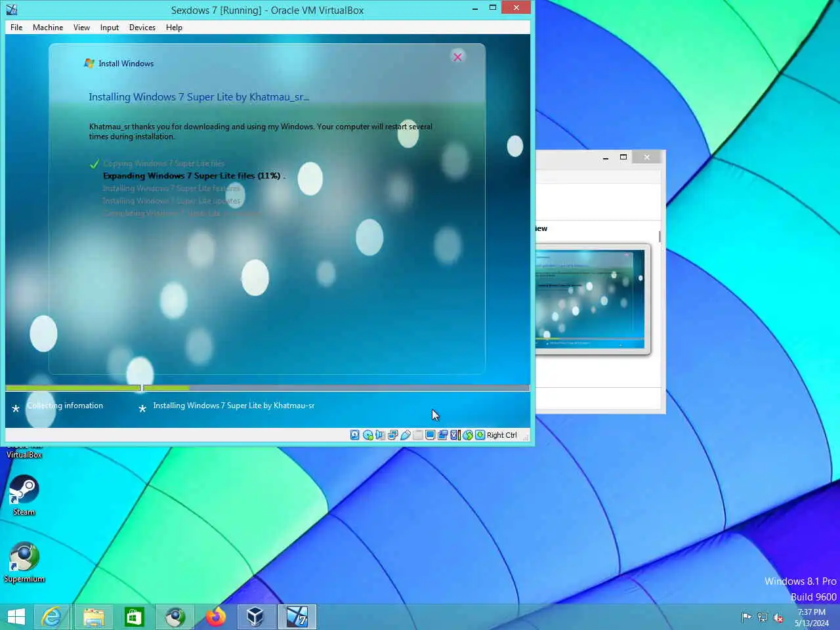The image size is (840, 630).
Task: Open the Supermium desktop shortcut
Action: pos(24,562)
